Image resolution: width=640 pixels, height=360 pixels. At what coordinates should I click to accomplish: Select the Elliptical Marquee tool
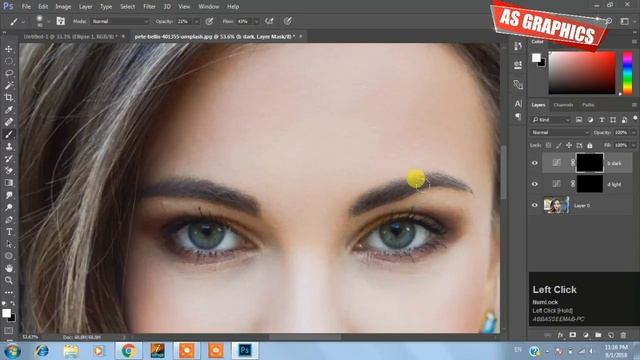pyautogui.click(x=9, y=61)
